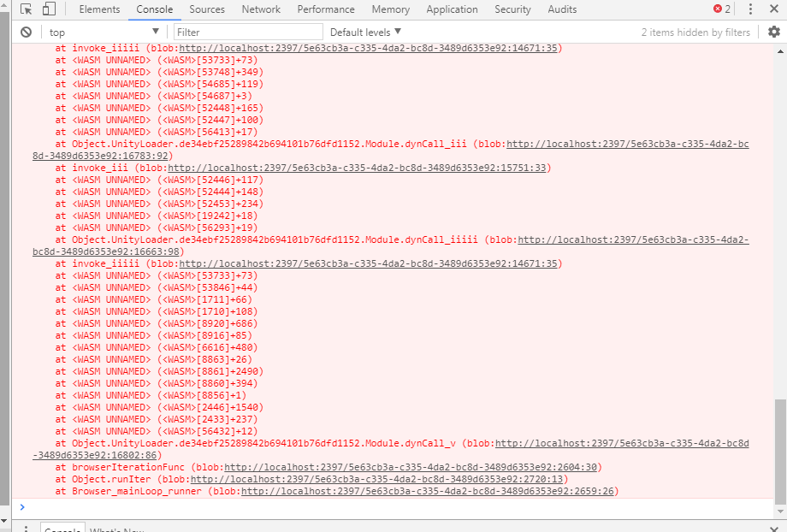Open the Sources tab
The image size is (787, 532).
(x=207, y=9)
